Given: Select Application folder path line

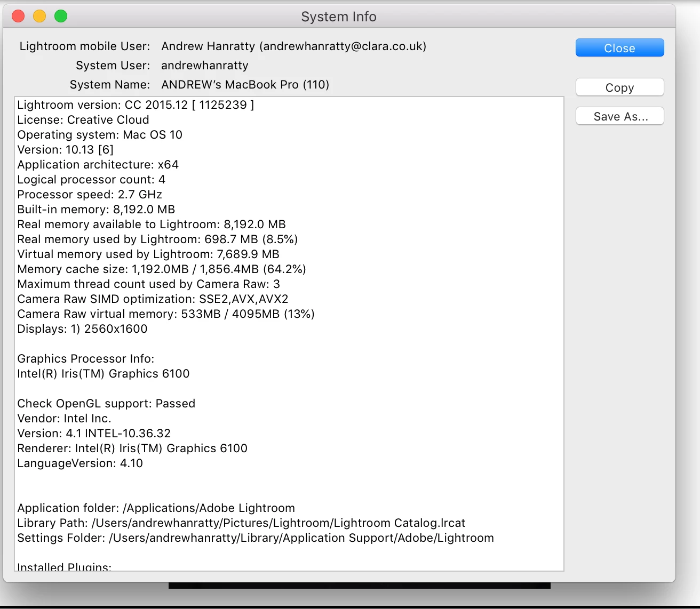Looking at the screenshot, I should 156,508.
